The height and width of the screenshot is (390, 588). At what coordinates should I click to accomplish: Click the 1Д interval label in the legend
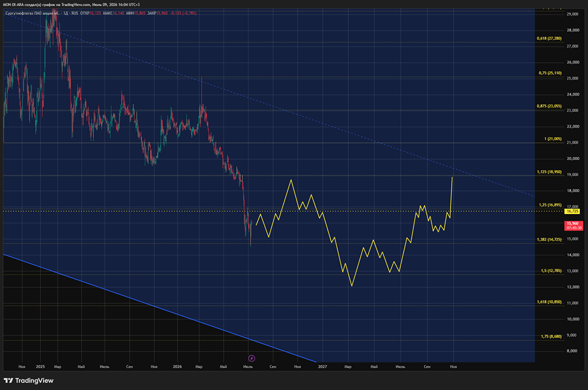66,13
